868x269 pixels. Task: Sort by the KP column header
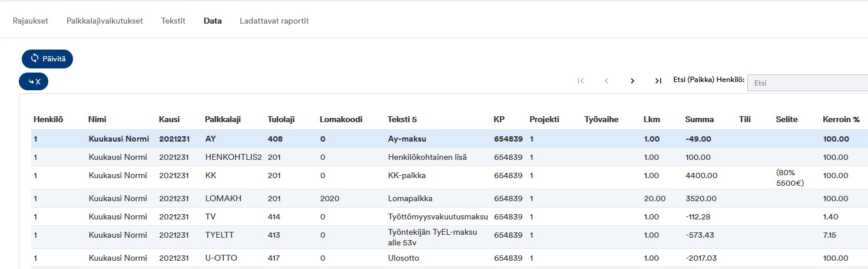pyautogui.click(x=499, y=119)
